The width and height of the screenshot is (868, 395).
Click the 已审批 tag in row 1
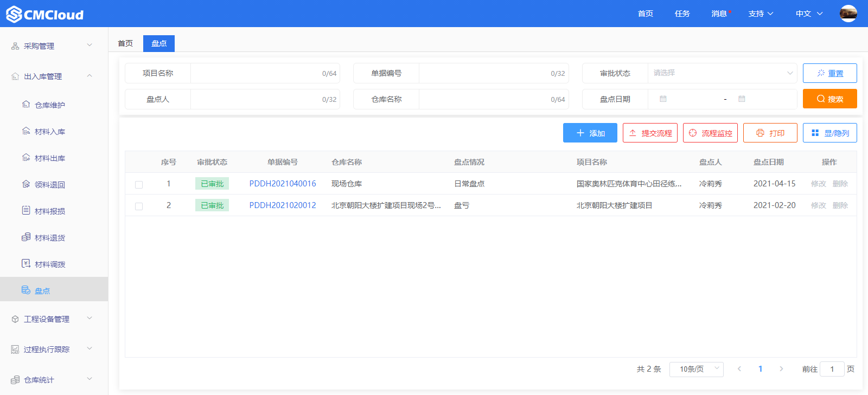[212, 184]
